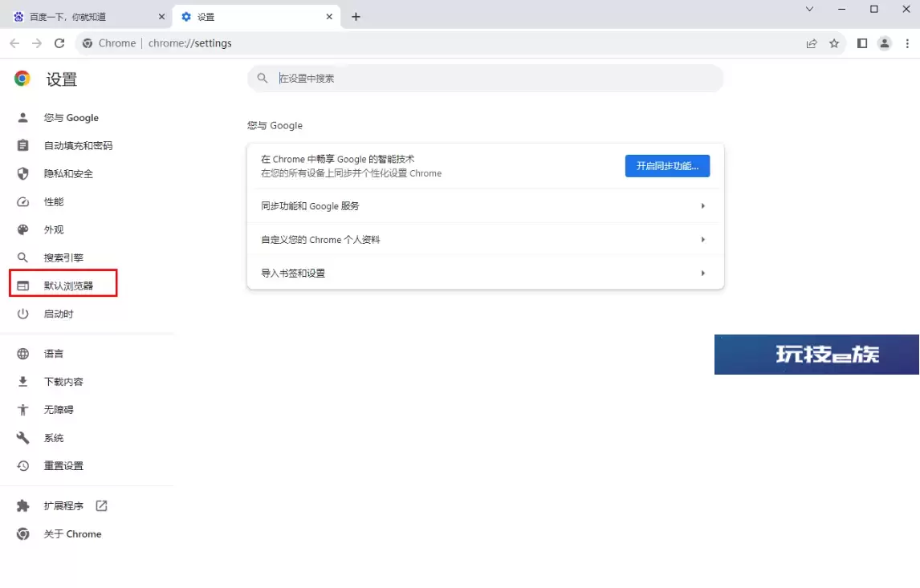Click the external link icon beside 扩展程序
The height and width of the screenshot is (588, 920).
(101, 505)
